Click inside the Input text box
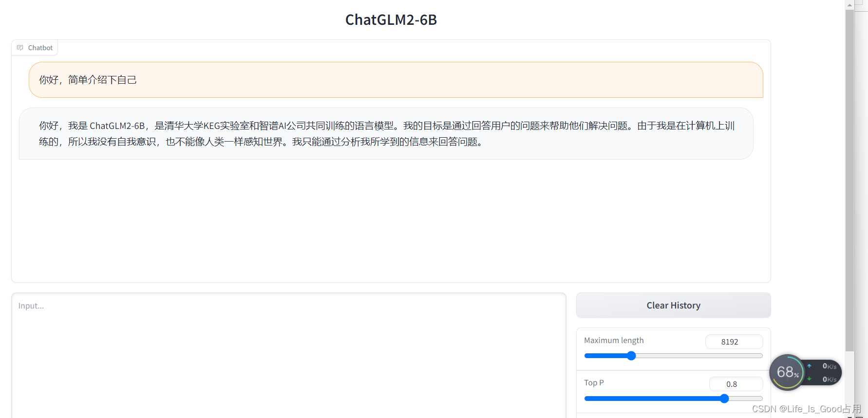The image size is (868, 418). pyautogui.click(x=289, y=355)
